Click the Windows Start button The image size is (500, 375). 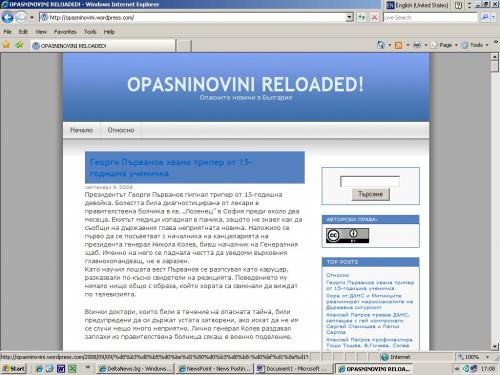pos(13,368)
